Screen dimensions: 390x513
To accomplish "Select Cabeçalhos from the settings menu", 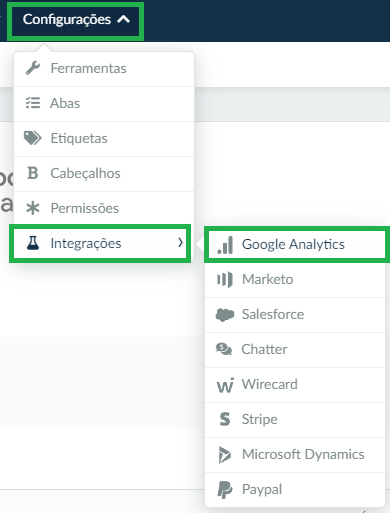I will pos(104,173).
